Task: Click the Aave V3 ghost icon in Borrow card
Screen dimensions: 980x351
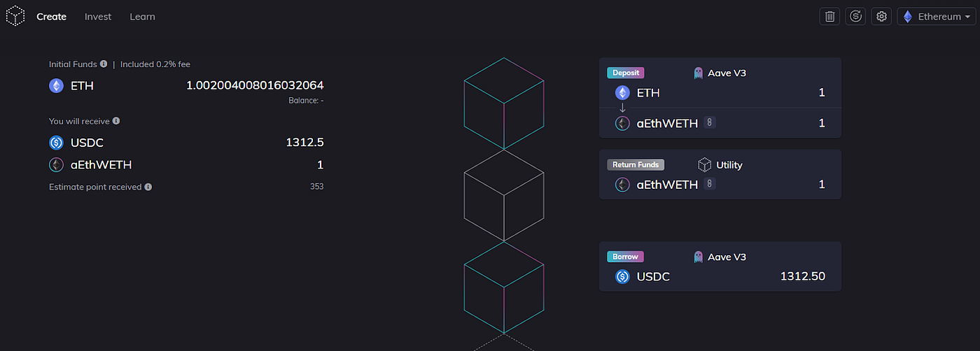Action: (x=698, y=257)
